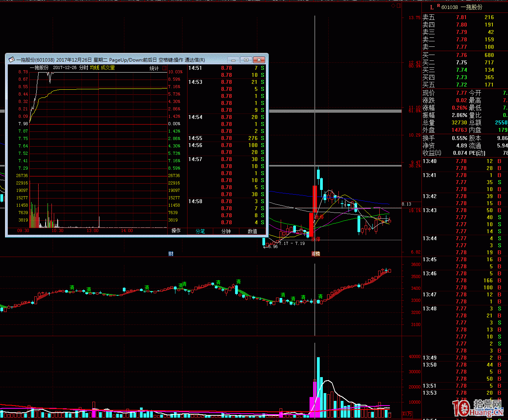
Task: Click the blue 财 marker under the K-line chart
Action: pyautogui.click(x=171, y=254)
